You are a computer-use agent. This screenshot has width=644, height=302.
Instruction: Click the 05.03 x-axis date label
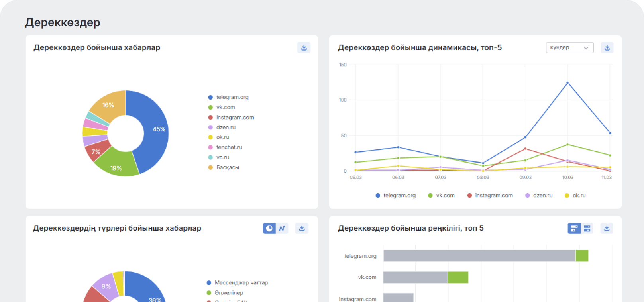356,178
